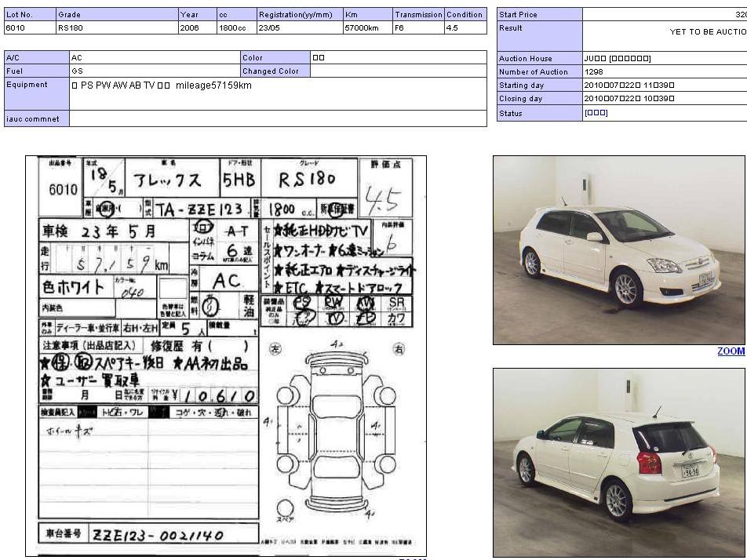Click the empty iauc comment field
The height and width of the screenshot is (560, 747).
tap(278, 118)
